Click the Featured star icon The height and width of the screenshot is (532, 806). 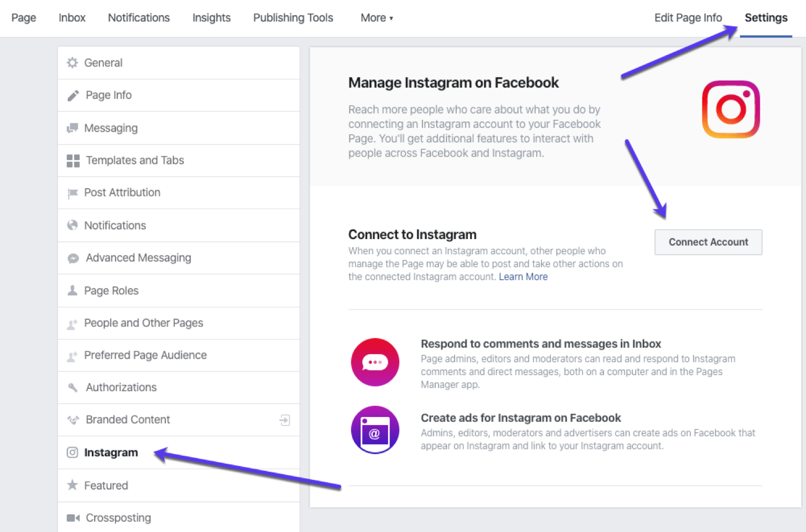click(x=73, y=485)
